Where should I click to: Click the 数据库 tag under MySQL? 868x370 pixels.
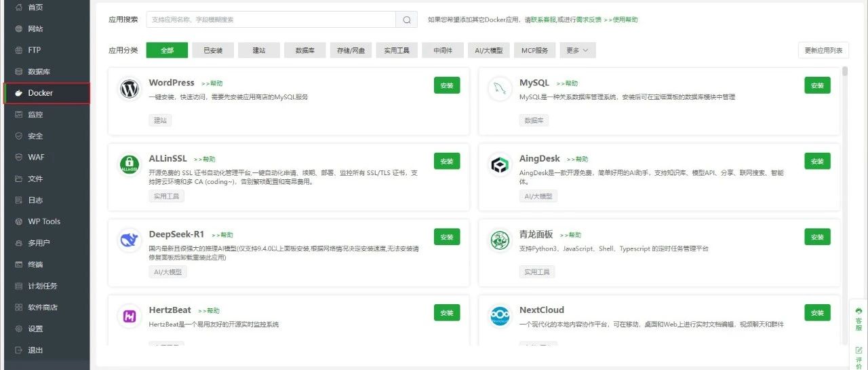534,120
